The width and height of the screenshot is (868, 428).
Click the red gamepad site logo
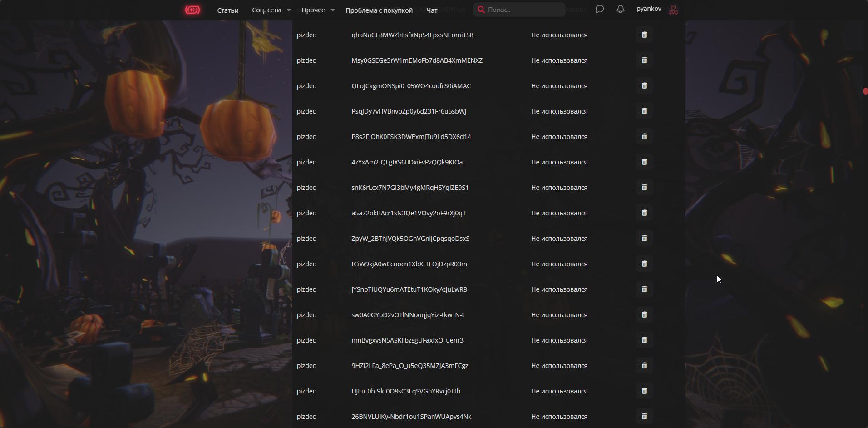(192, 10)
